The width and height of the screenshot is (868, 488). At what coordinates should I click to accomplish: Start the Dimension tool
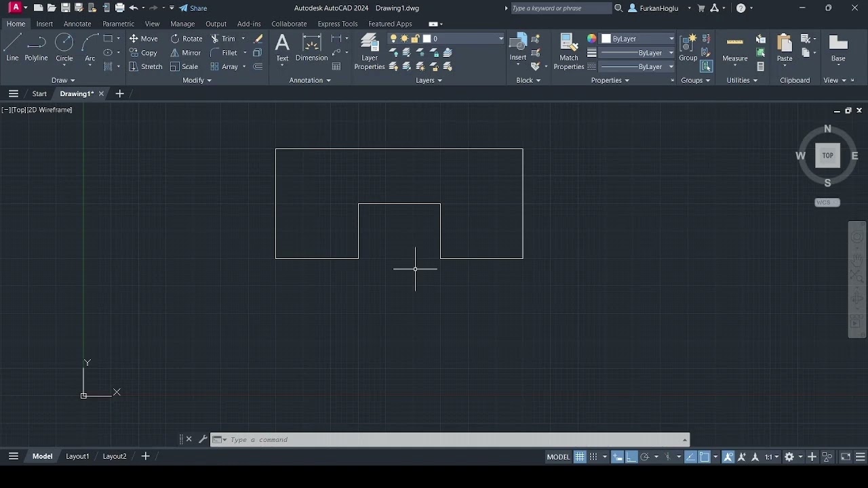tap(311, 47)
